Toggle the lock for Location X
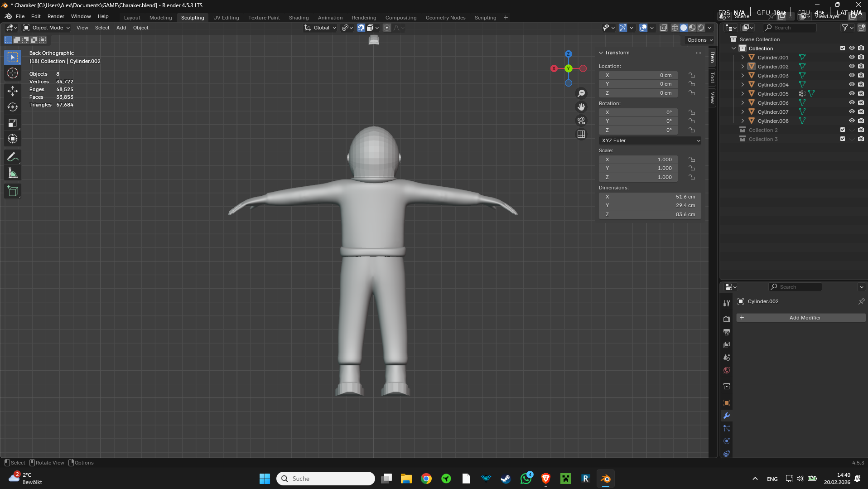868x489 pixels. click(x=692, y=75)
